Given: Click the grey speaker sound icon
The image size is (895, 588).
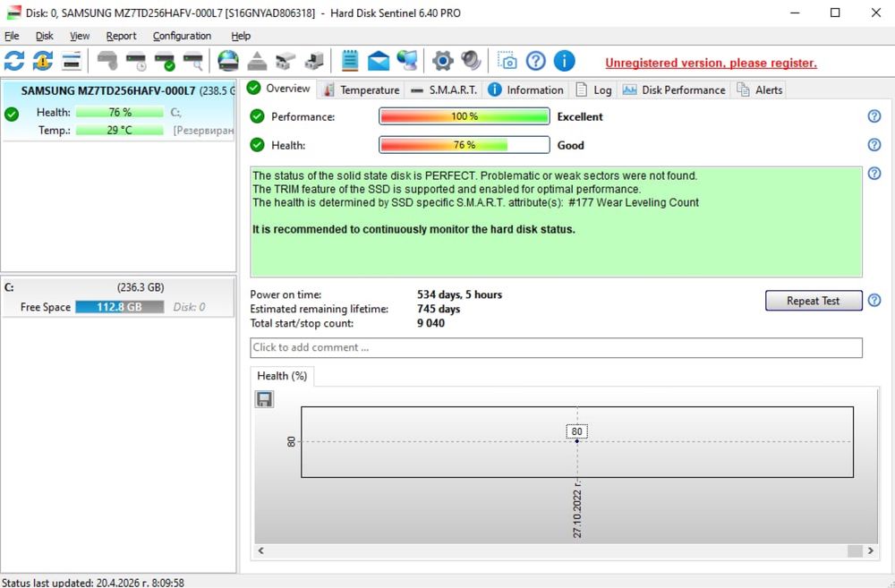Looking at the screenshot, I should (x=471, y=61).
